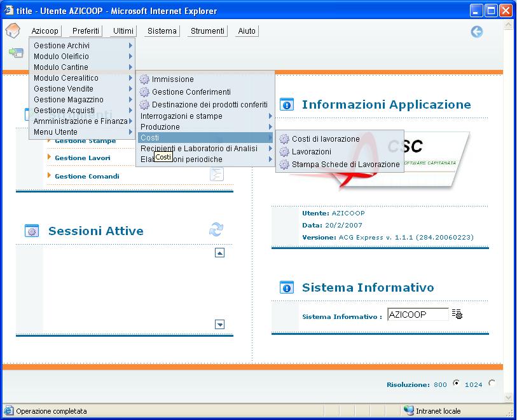The width and height of the screenshot is (517, 420).
Task: Open the Gestione Acquisti menu entry
Action: click(82, 111)
